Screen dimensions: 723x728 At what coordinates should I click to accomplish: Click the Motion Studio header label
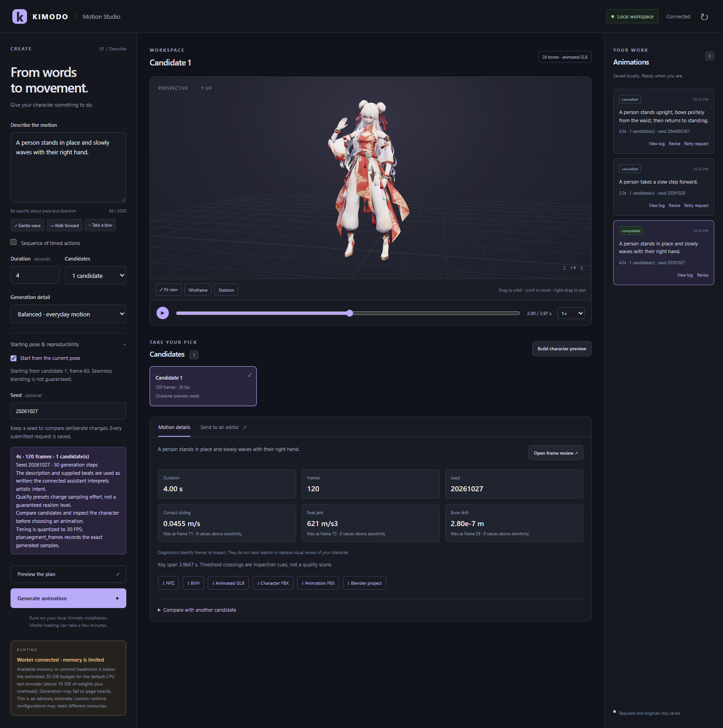[102, 16]
